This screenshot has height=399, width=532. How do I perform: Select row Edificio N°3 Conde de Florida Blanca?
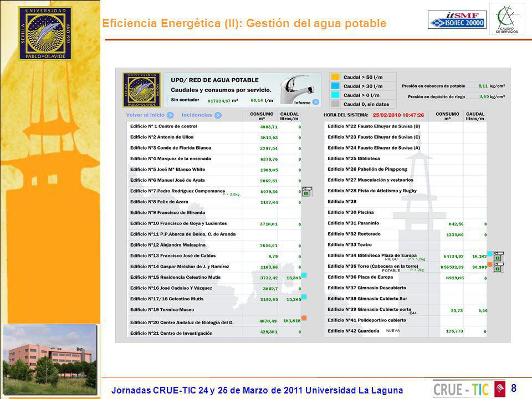coord(214,149)
